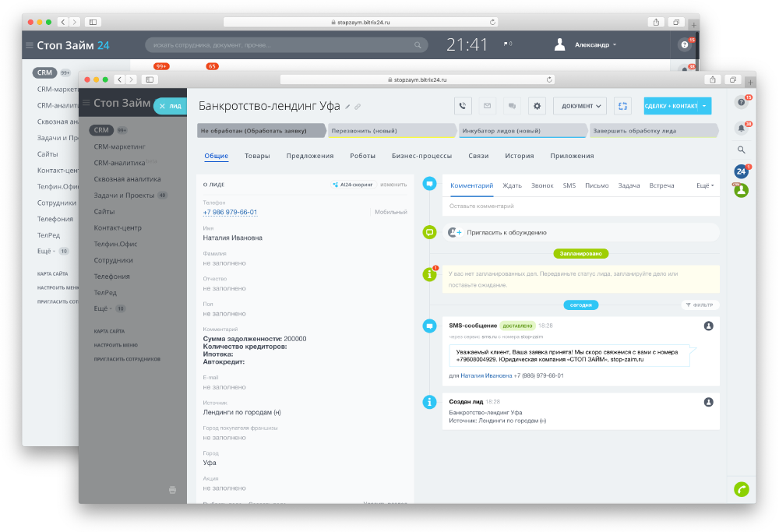Image resolution: width=779 pixels, height=532 pixels.
Task: Expand the Ещё dropdown in timeline tabs
Action: (705, 185)
